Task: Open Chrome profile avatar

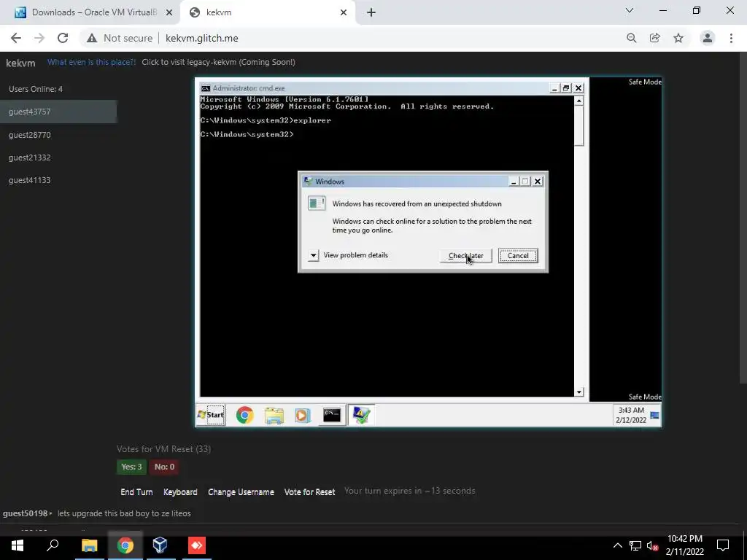Action: click(x=708, y=38)
